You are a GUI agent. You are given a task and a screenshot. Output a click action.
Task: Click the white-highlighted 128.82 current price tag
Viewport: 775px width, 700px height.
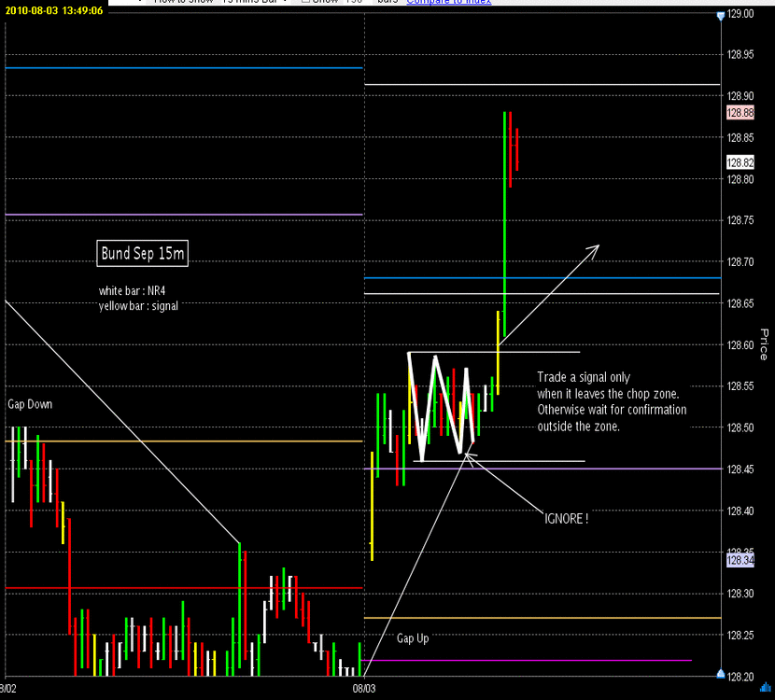[740, 162]
